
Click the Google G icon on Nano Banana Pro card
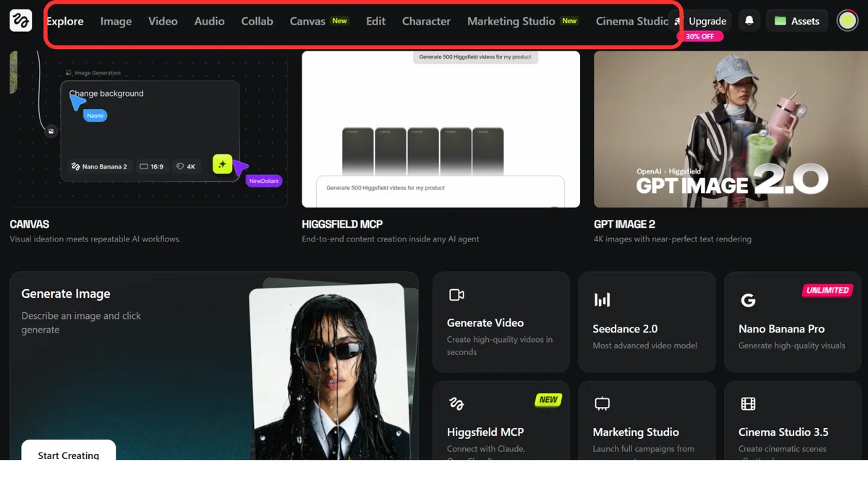[748, 299]
